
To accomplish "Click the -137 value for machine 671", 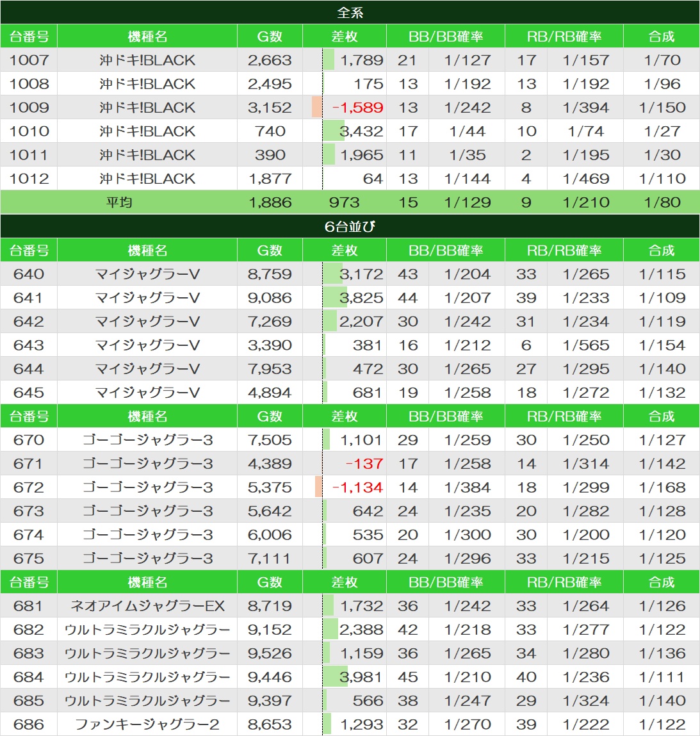I will click(364, 464).
